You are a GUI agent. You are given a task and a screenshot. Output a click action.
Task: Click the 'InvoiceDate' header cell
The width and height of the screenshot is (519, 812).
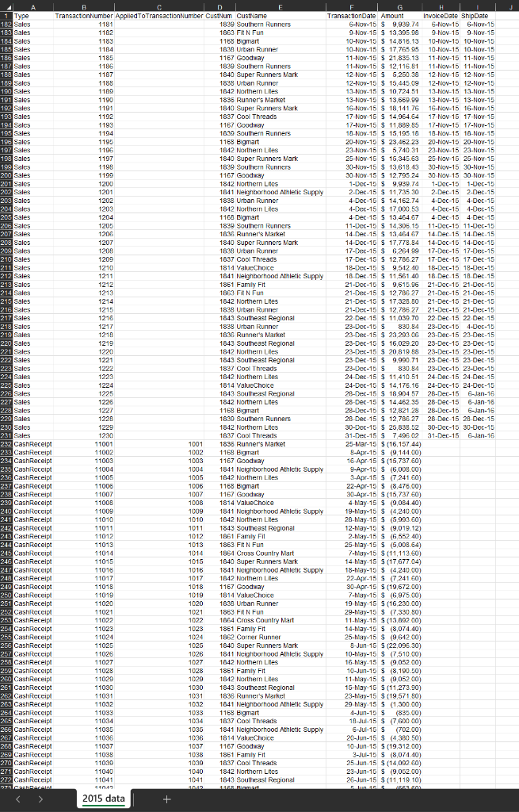pos(441,16)
